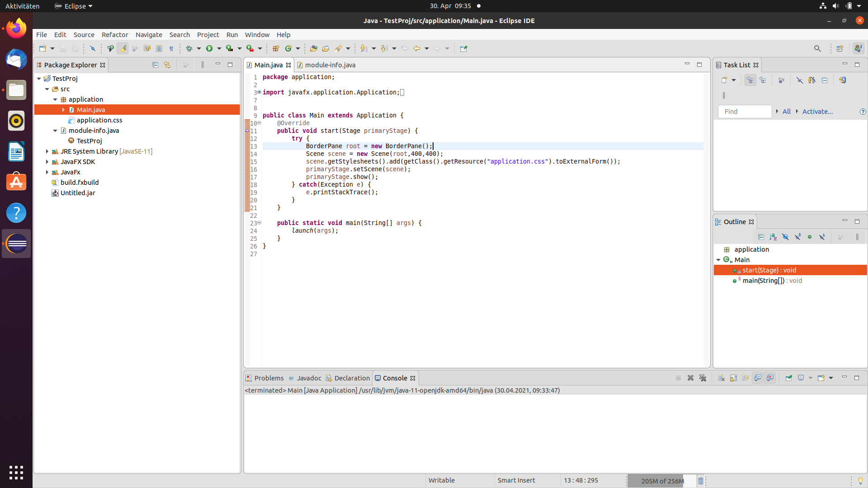Switch to the Declaration tab
The width and height of the screenshot is (868, 488).
(x=348, y=378)
